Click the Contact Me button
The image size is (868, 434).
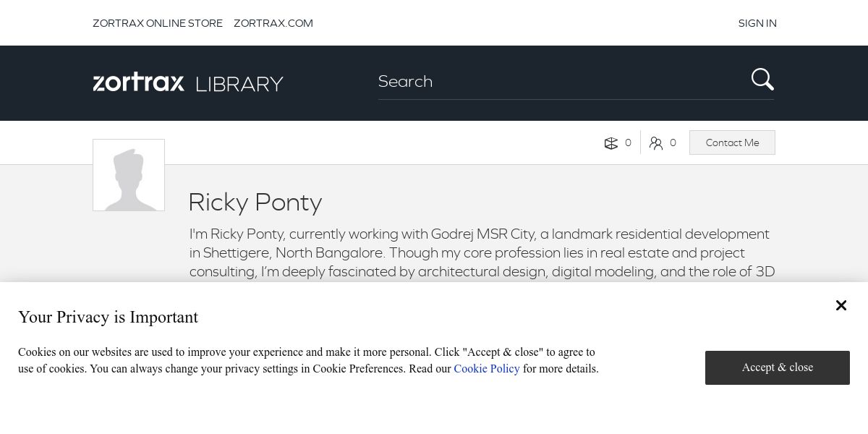point(732,142)
